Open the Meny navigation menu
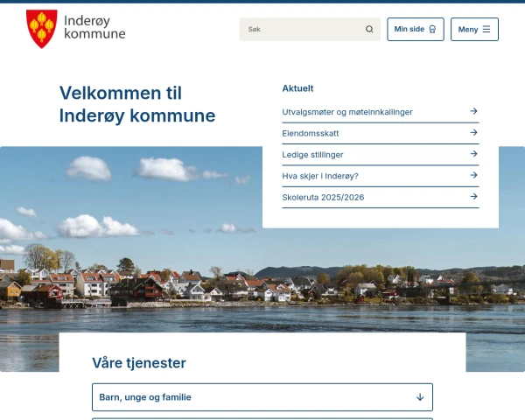This screenshot has height=420, width=525. tap(474, 30)
